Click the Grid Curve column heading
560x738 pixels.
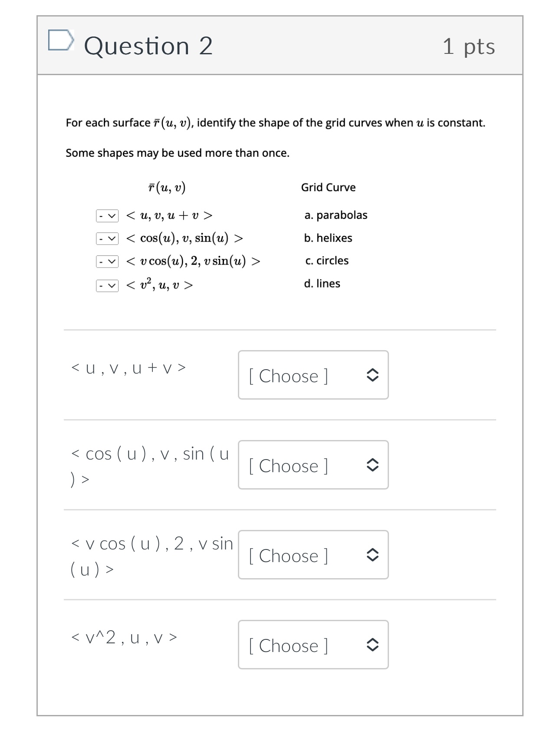[328, 187]
